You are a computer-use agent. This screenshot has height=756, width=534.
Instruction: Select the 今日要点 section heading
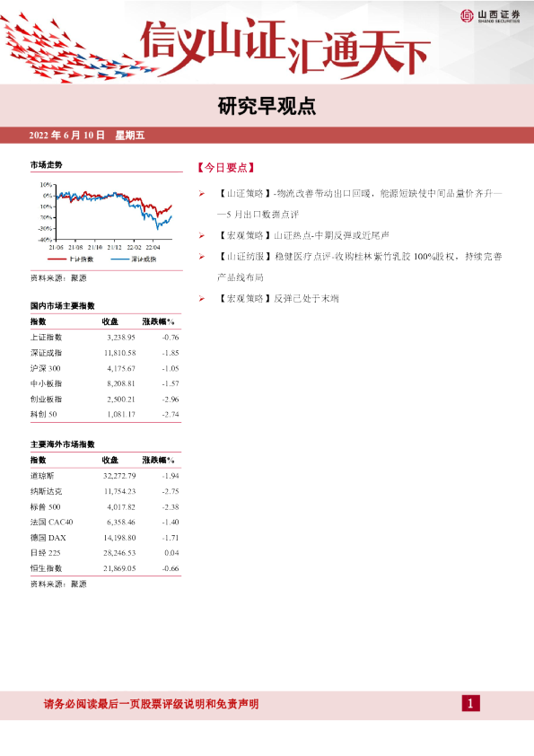[225, 167]
